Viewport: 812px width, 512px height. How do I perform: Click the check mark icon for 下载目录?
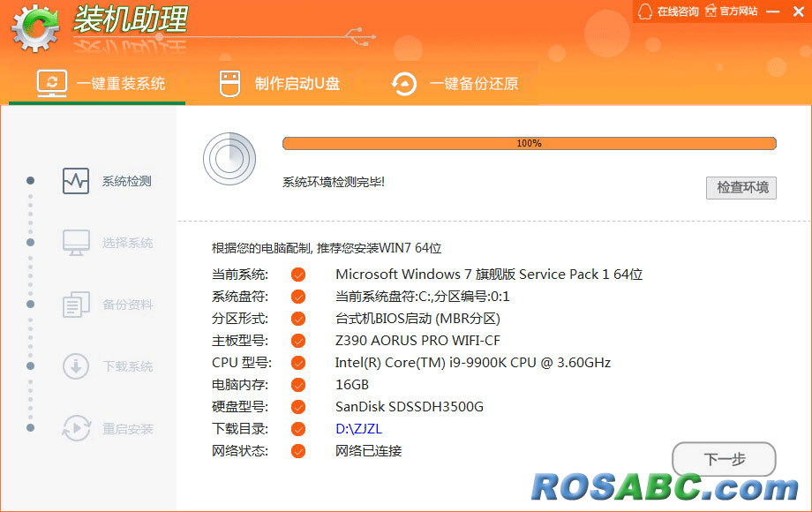(298, 429)
